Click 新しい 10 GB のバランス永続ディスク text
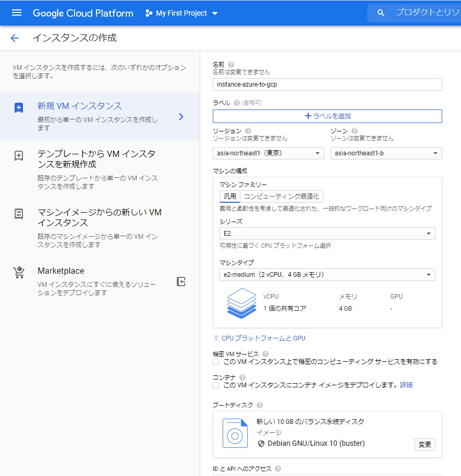The image size is (461, 476). [310, 421]
